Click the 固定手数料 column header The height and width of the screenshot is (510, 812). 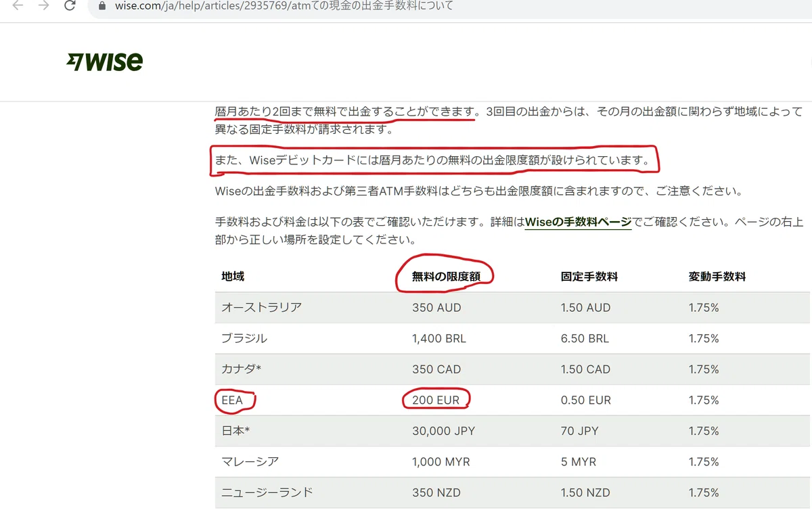pyautogui.click(x=589, y=276)
